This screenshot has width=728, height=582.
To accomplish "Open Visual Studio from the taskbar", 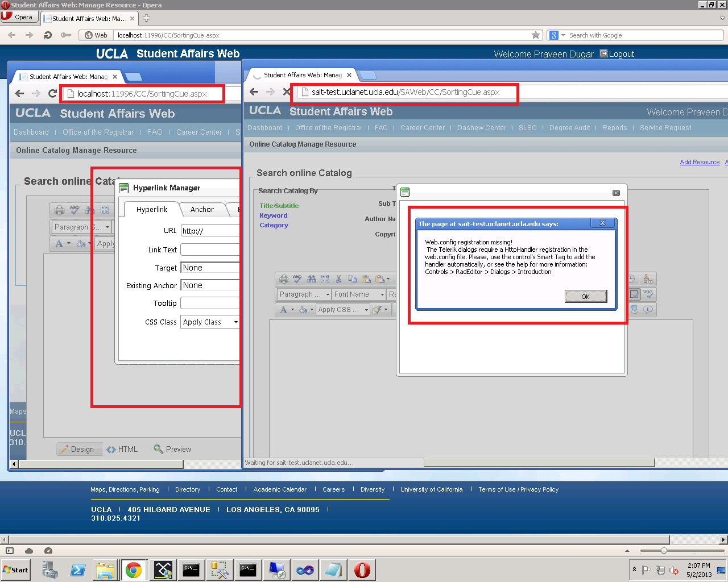I will [305, 570].
